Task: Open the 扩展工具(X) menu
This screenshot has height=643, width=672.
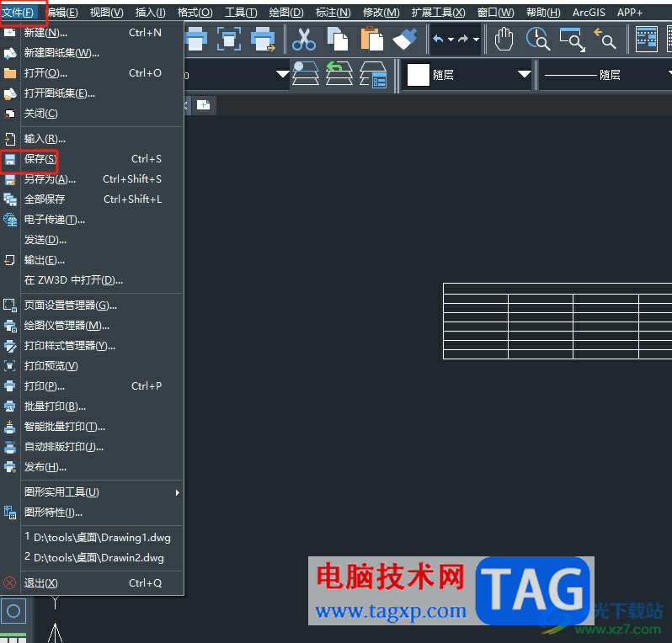Action: coord(438,13)
